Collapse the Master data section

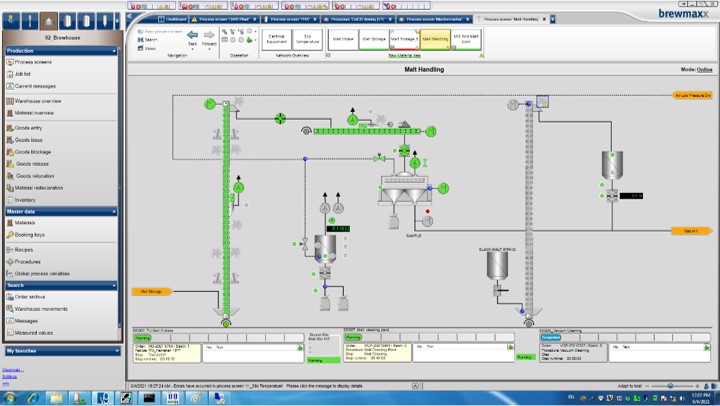tap(114, 211)
